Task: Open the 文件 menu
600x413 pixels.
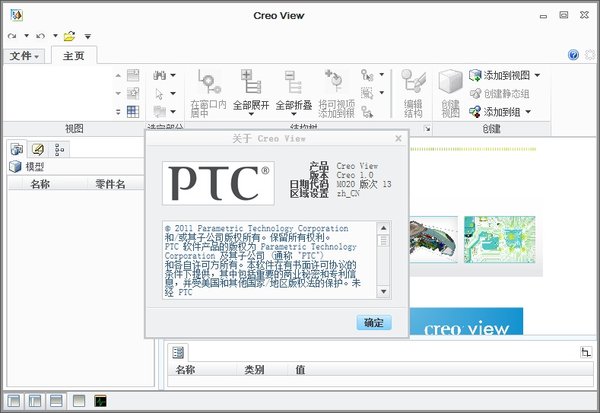Action: click(x=24, y=56)
